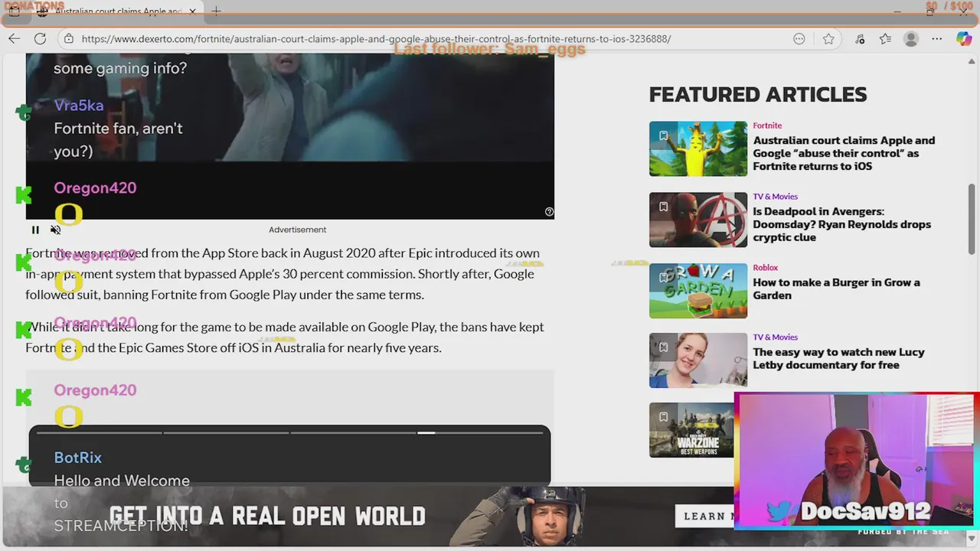The height and width of the screenshot is (551, 980).
Task: Add this page to favorites star
Action: (x=828, y=38)
